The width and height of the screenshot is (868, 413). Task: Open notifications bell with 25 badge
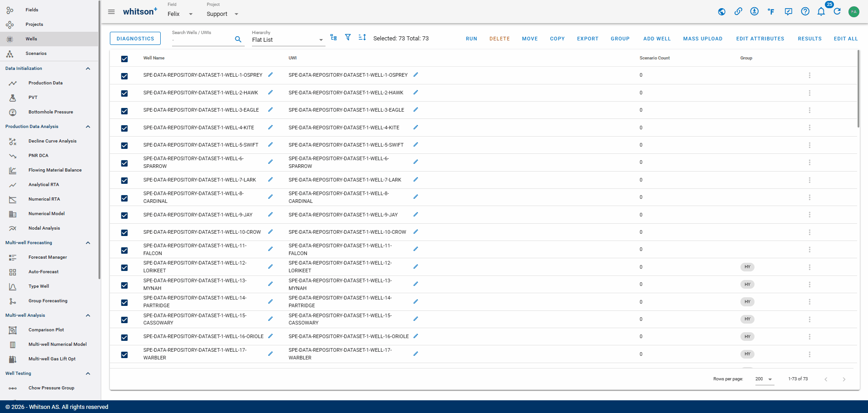[x=821, y=11]
